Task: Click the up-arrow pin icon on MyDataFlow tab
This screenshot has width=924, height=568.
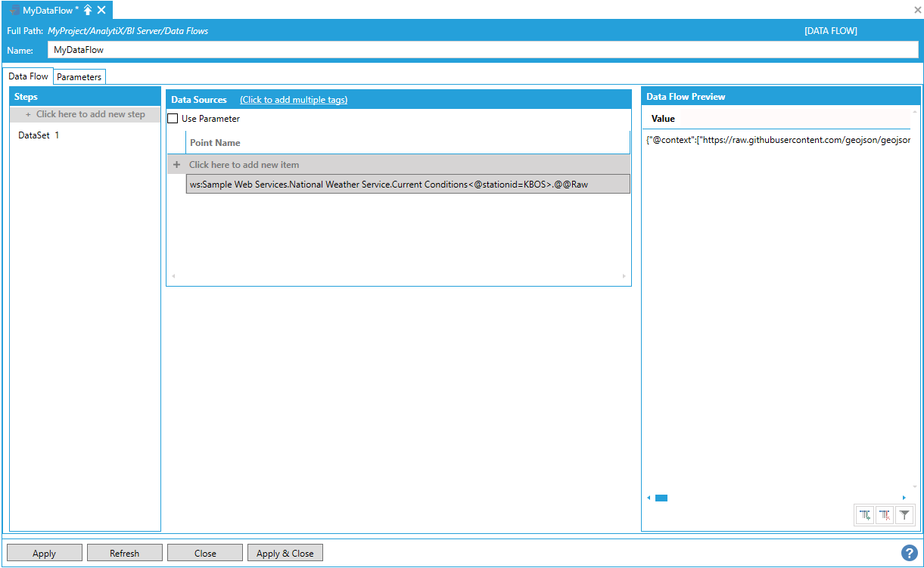Action: click(x=88, y=10)
